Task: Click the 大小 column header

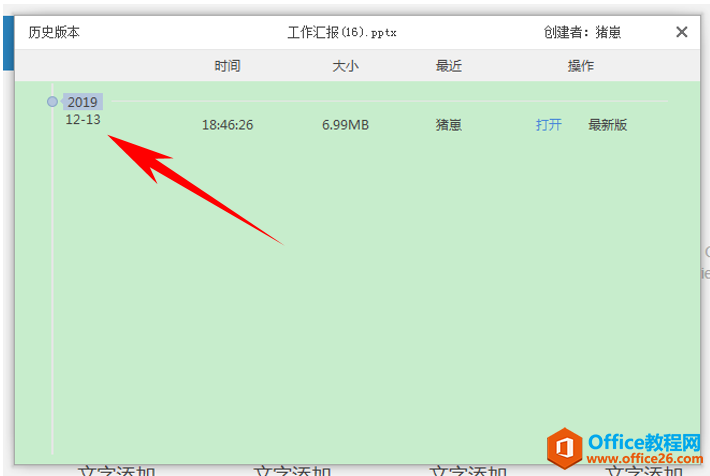Action: (345, 66)
